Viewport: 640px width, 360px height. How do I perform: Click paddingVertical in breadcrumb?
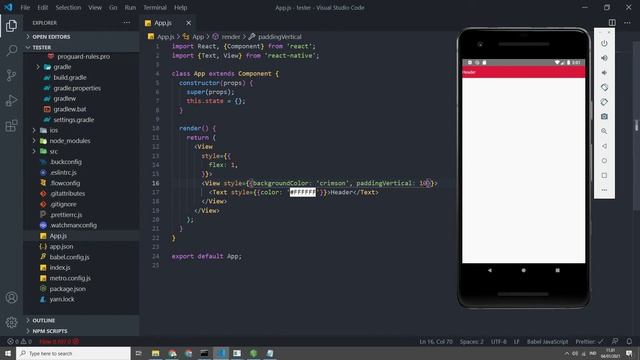[280, 37]
